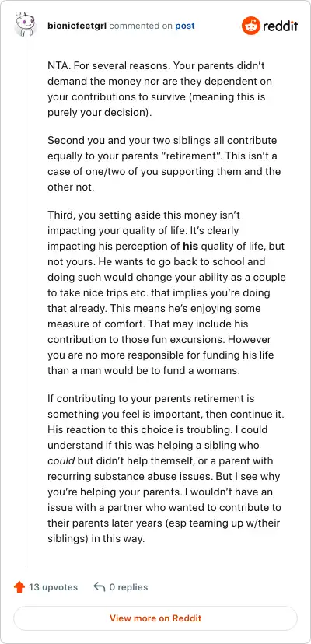Click the paragraph starting "If contributing to"
The width and height of the screenshot is (311, 644).
pos(166,469)
